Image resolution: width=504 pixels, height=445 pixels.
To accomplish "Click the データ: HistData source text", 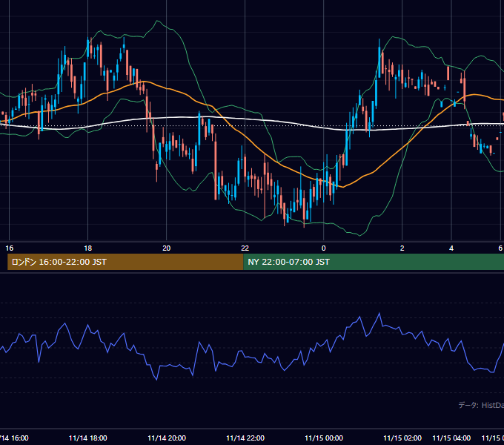I will click(x=481, y=405).
